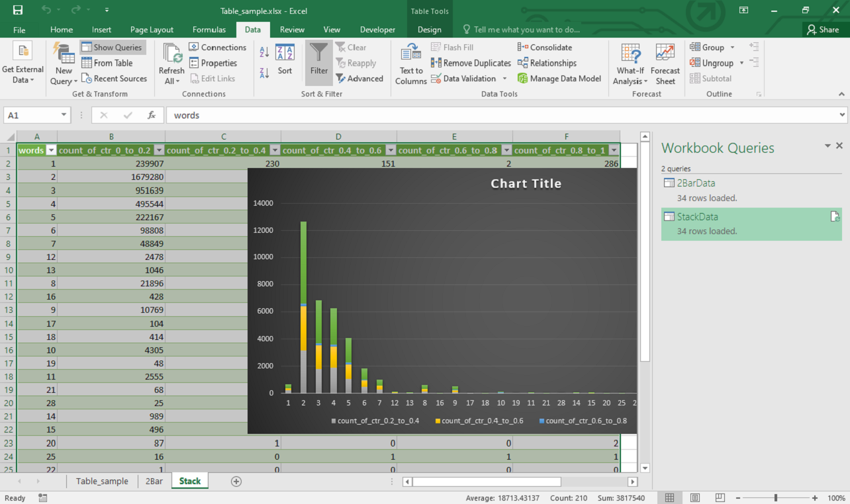This screenshot has height=504, width=850.
Task: Open New Query icon
Action: coord(64,63)
